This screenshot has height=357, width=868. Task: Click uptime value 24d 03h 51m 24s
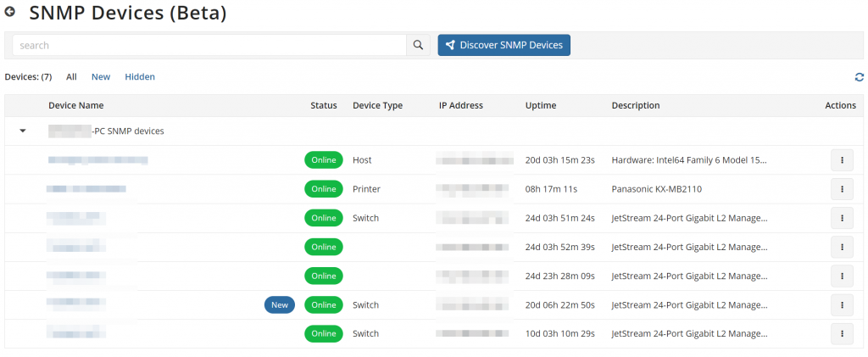[x=559, y=218]
